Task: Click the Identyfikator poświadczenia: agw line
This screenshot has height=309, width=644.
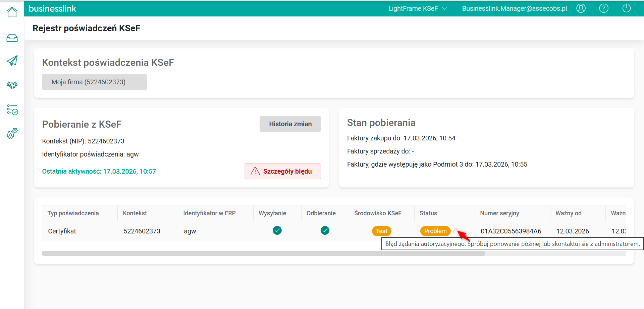Action: pos(90,154)
